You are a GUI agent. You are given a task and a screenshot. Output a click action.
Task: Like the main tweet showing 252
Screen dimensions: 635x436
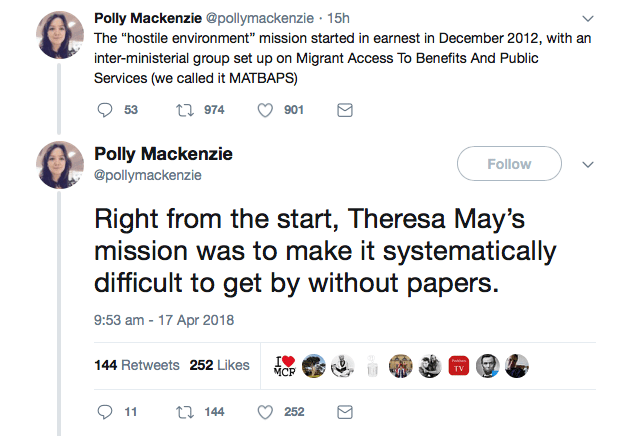click(265, 411)
